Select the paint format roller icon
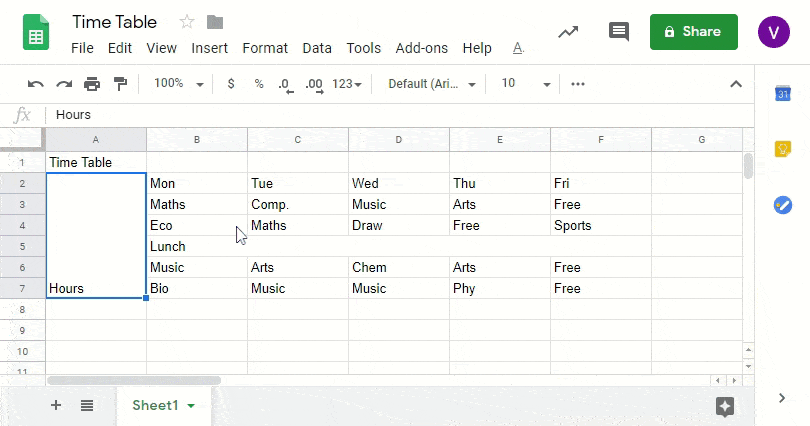The height and width of the screenshot is (426, 810). [120, 84]
